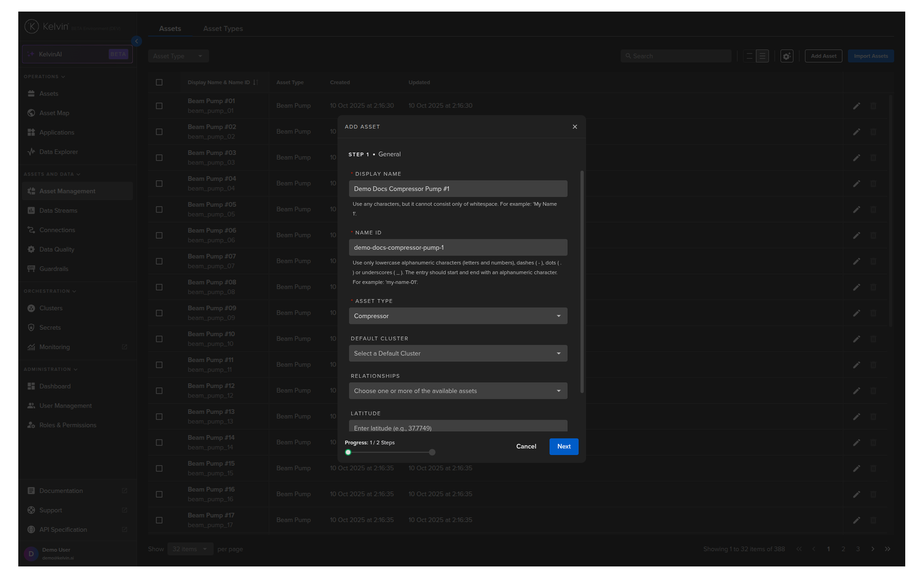This screenshot has width=924, height=578.
Task: Click the second step progress marker
Action: 432,452
